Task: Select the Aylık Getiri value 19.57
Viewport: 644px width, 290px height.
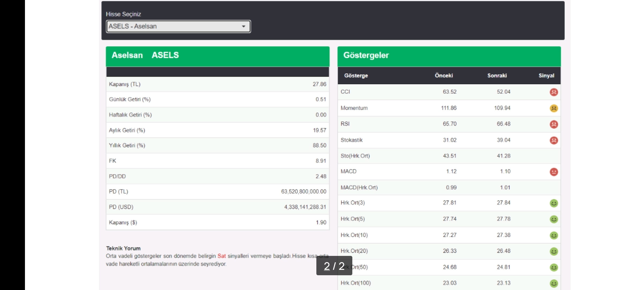Action: pyautogui.click(x=320, y=130)
